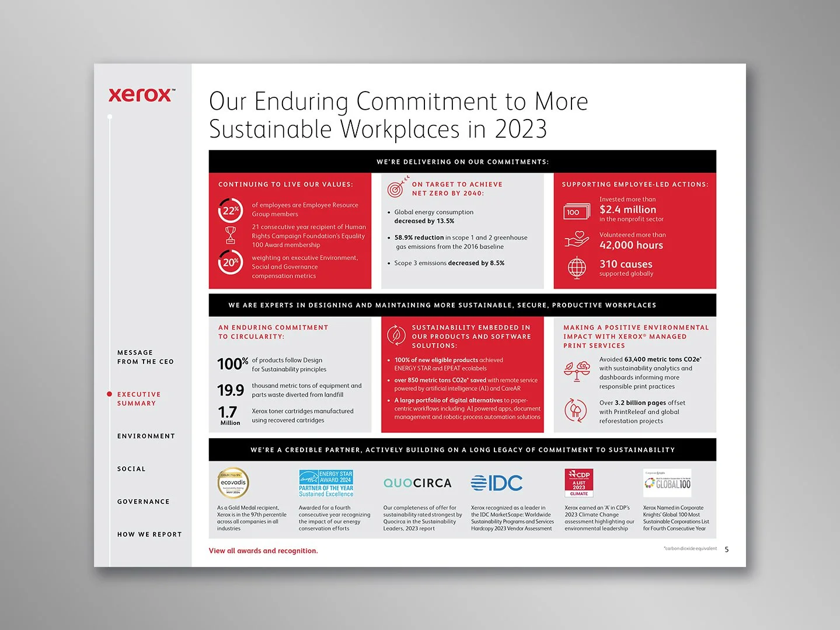Image resolution: width=840 pixels, height=630 pixels.
Task: Click the ENERGY STAR Award 2024 logo
Action: click(326, 484)
